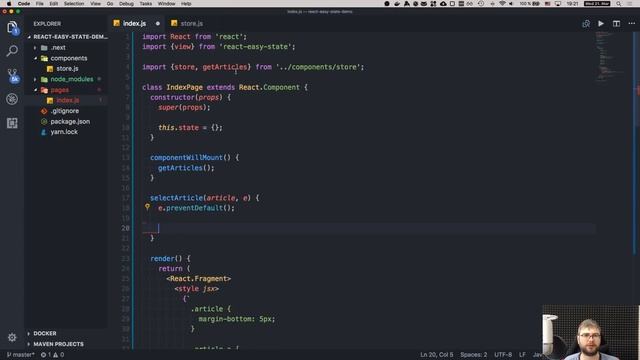Open the editor more actions ellipsis
This screenshot has height=360, width=640.
point(631,24)
